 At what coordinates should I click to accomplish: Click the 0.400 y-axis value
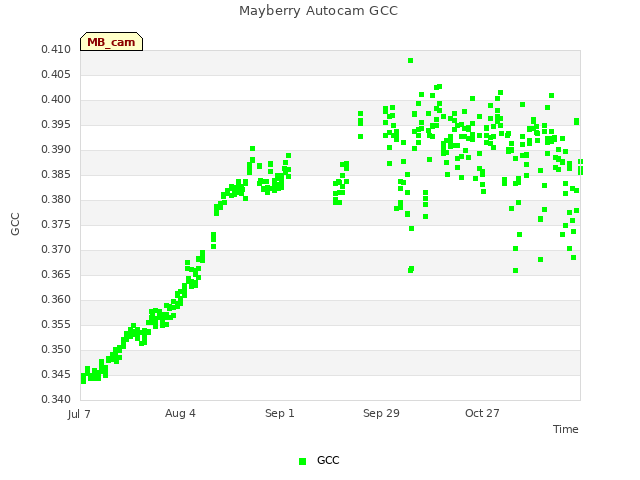point(56,99)
